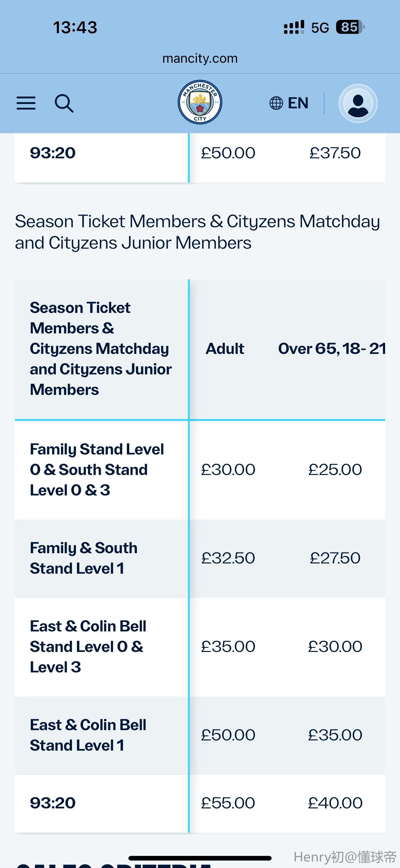Tap the home indicator bar at bottom
The image size is (400, 868).
click(200, 858)
